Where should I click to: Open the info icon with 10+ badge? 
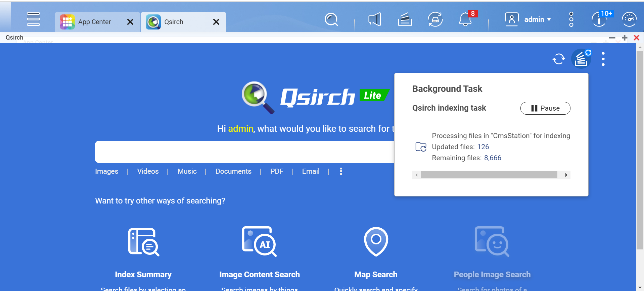(x=599, y=19)
